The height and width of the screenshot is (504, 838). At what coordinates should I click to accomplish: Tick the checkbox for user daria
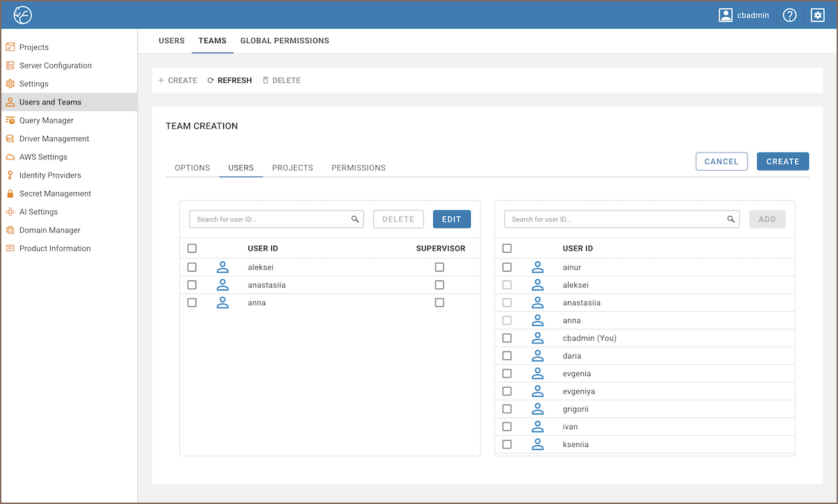pos(507,356)
